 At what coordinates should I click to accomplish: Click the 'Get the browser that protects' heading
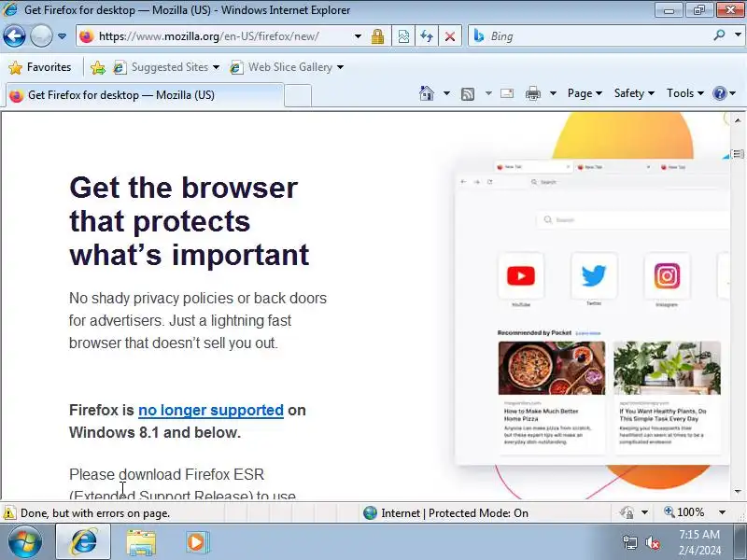pos(190,221)
